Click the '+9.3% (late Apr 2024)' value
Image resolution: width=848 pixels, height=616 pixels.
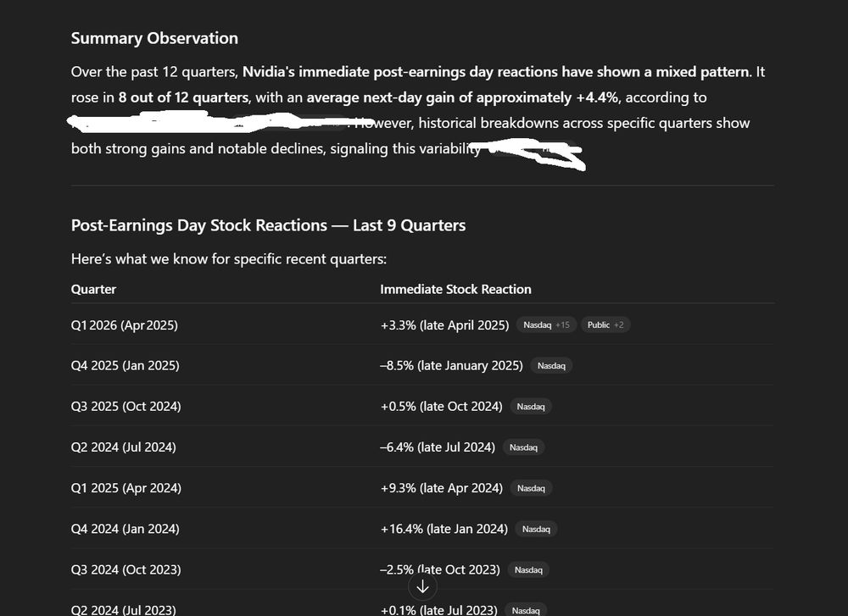click(x=441, y=488)
